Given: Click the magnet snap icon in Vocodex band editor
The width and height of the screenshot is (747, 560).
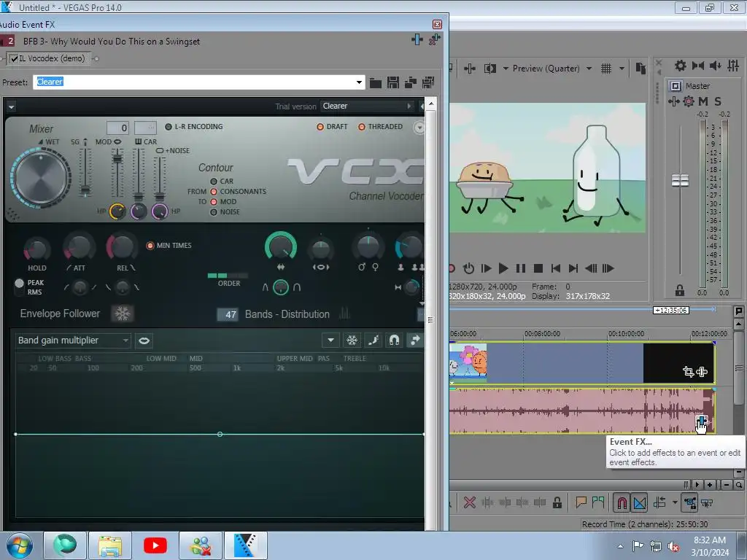Looking at the screenshot, I should coord(394,340).
